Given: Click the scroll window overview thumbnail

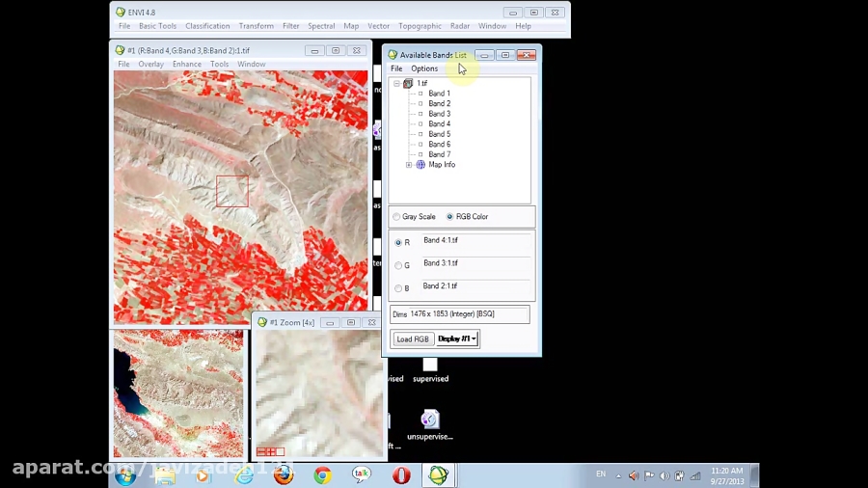Looking at the screenshot, I should 178,393.
